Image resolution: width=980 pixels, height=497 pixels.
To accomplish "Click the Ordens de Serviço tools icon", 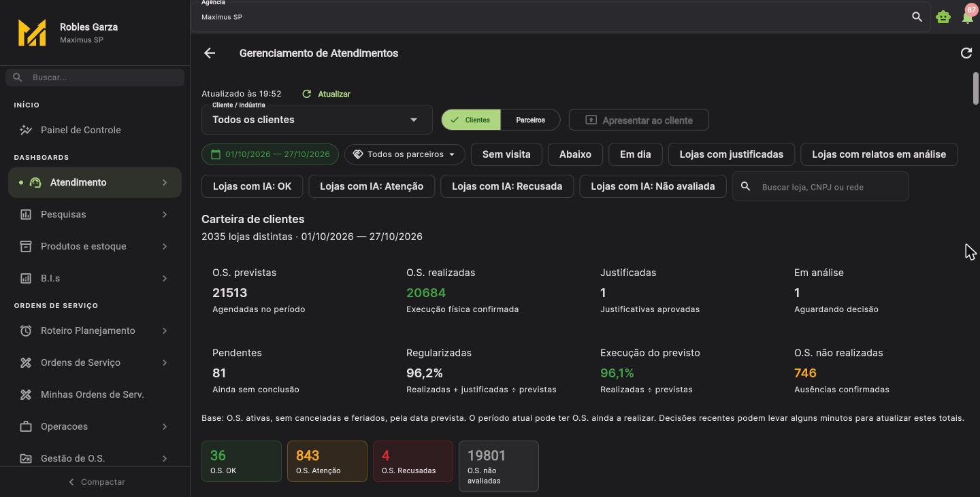I will (26, 362).
